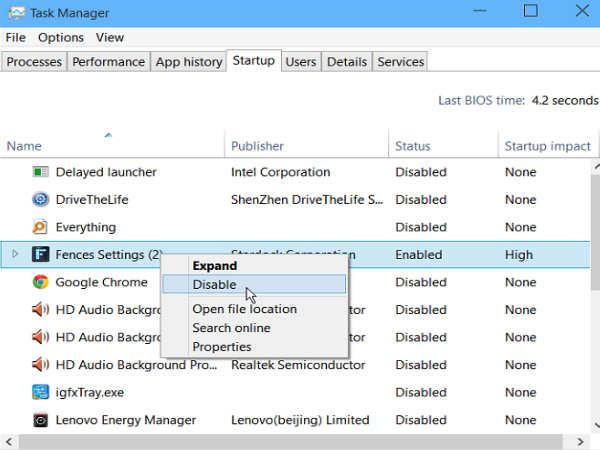Open the File menu
The width and height of the screenshot is (600, 450).
(15, 38)
